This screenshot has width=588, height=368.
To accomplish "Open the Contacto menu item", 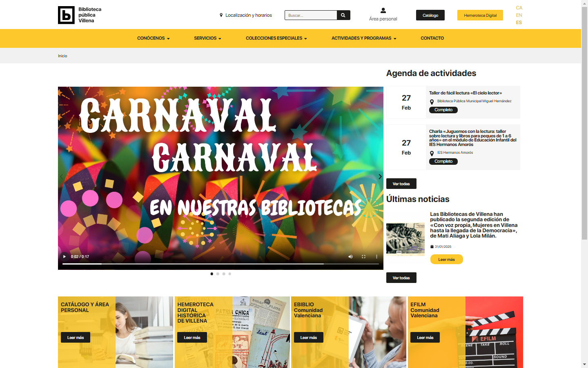I will point(432,38).
